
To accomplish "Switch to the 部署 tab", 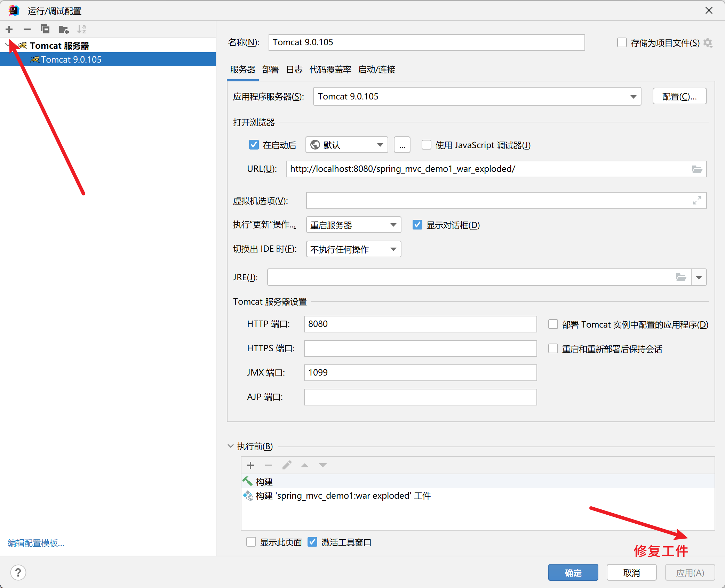I will coord(270,70).
